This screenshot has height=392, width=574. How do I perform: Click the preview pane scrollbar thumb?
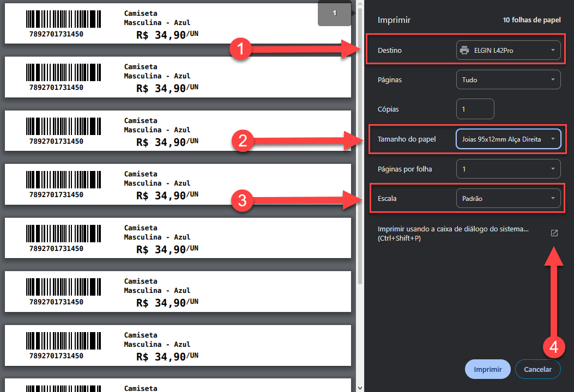360,145
